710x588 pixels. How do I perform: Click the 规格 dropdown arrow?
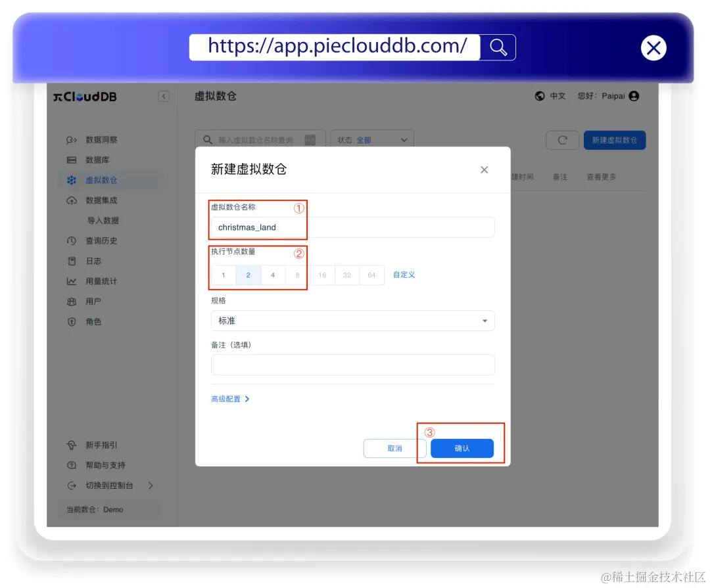point(485,321)
